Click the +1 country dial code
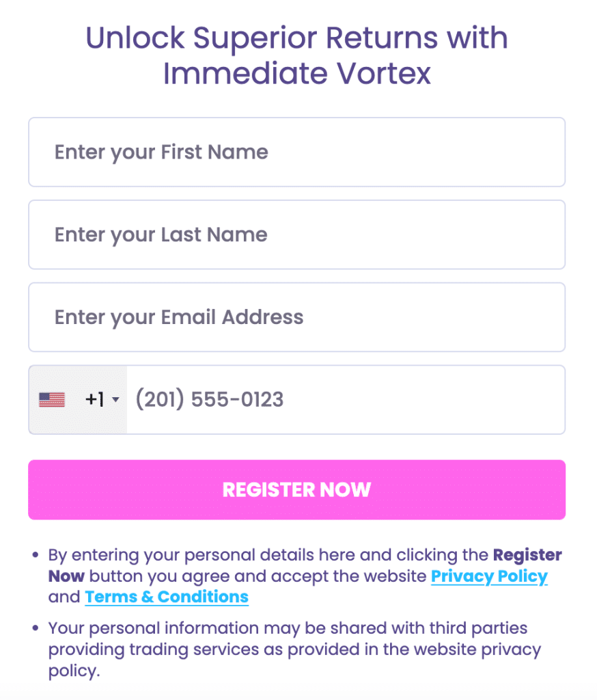The height and width of the screenshot is (700, 597). click(94, 400)
